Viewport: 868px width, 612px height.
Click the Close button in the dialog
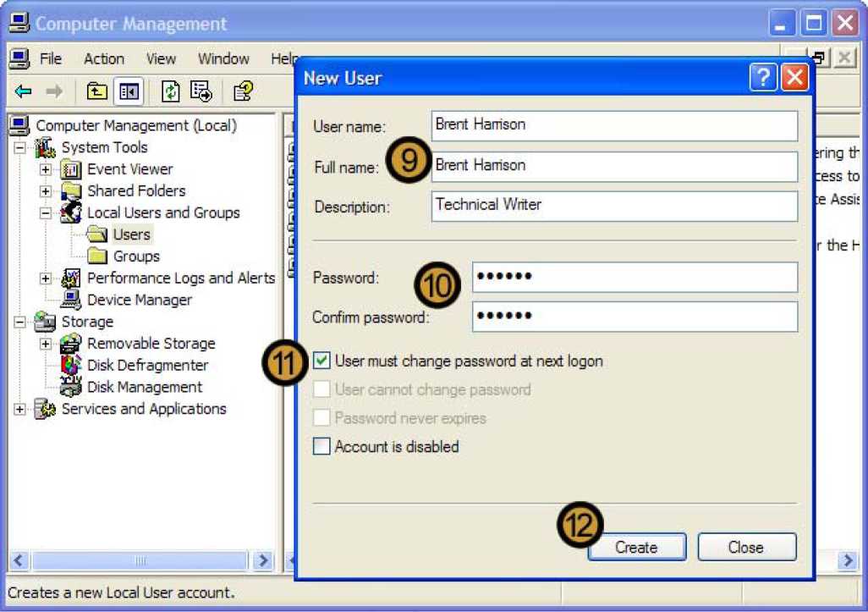coord(746,547)
